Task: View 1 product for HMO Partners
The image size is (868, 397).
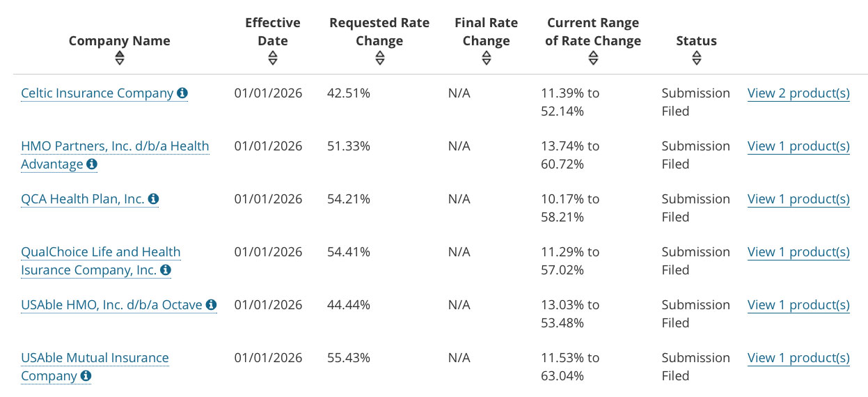Action: (798, 146)
